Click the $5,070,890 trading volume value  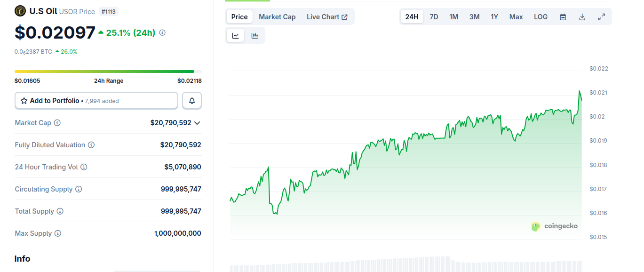point(183,167)
